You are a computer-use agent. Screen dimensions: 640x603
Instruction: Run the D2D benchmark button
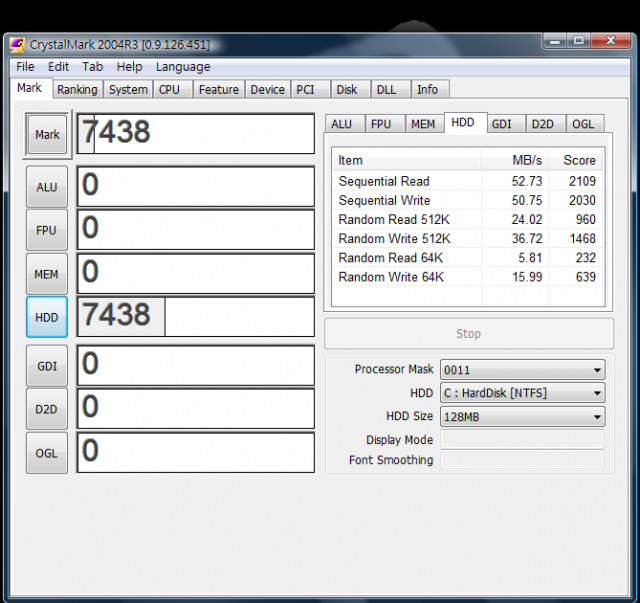pos(47,409)
